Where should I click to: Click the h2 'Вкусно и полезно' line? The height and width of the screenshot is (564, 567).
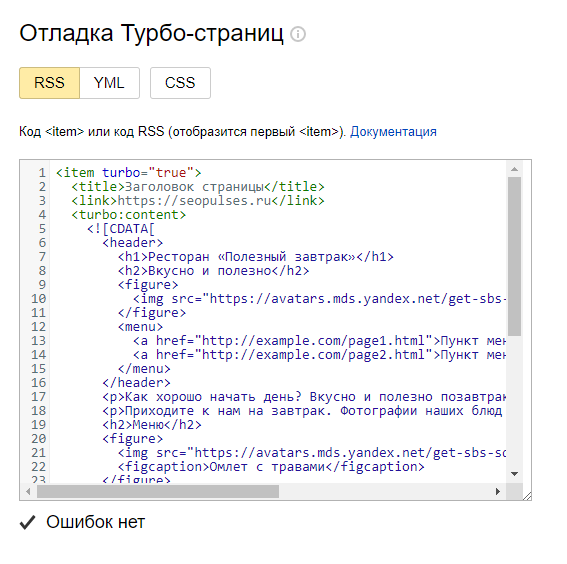pos(214,271)
